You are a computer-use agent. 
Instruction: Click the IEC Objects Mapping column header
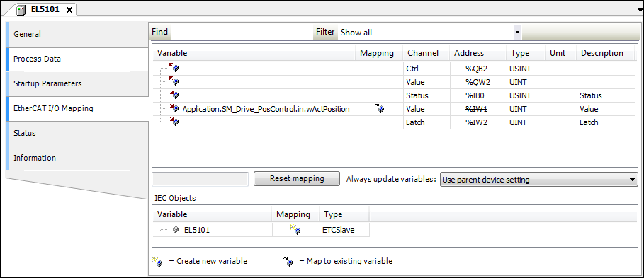295,214
